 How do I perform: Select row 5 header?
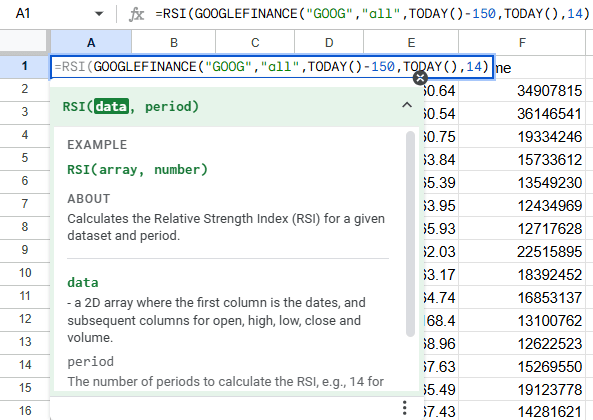tap(25, 158)
